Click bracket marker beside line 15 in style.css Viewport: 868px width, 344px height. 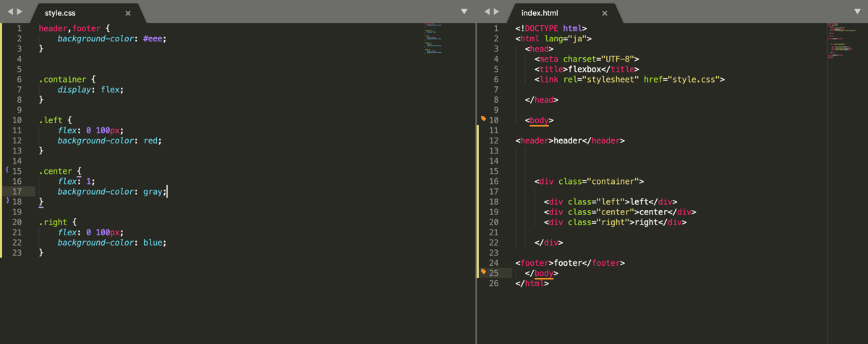point(7,169)
